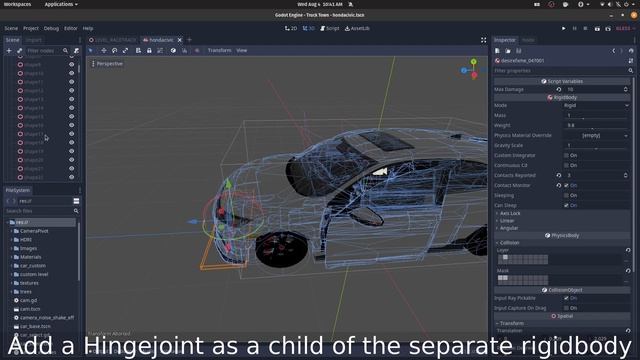Open Physics Material Override empty dropdown
The image size is (640, 360).
coord(596,135)
